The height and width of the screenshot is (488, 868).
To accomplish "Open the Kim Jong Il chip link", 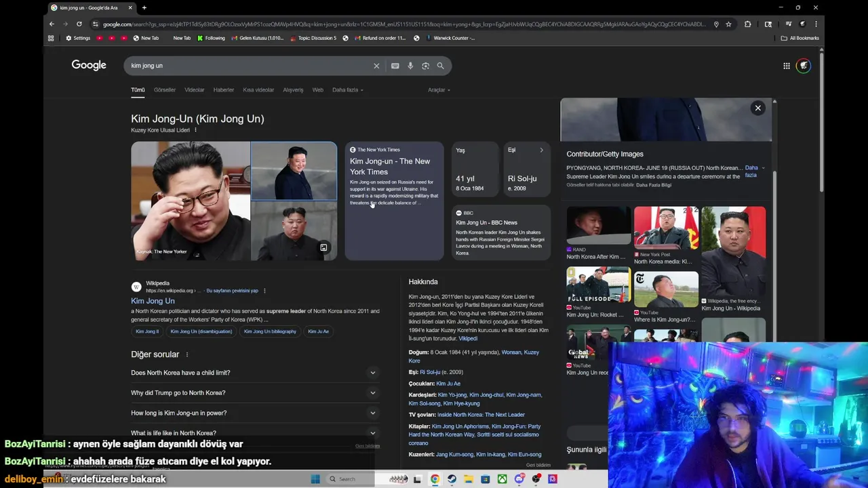I will (x=147, y=331).
